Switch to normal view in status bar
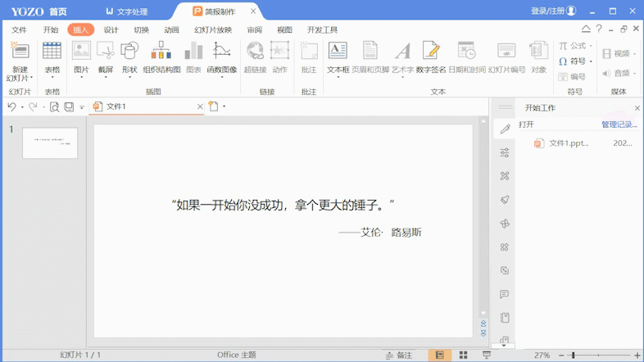 [x=439, y=355]
